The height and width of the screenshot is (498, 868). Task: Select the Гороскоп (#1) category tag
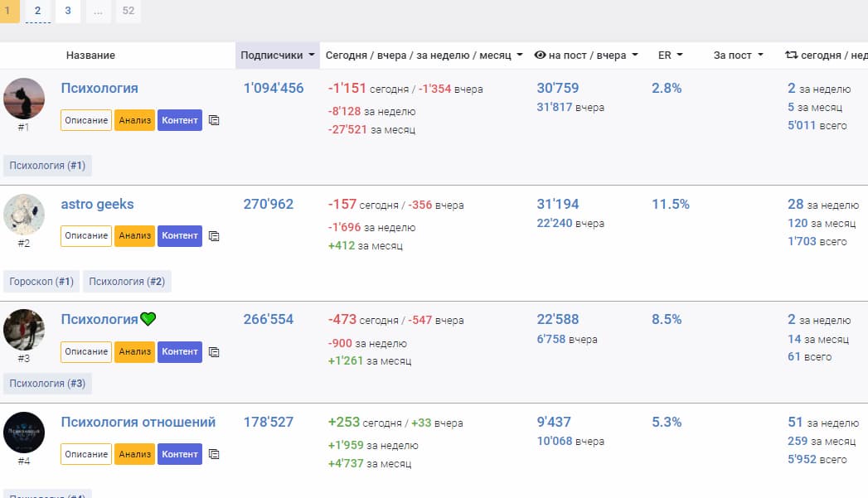[x=41, y=282]
